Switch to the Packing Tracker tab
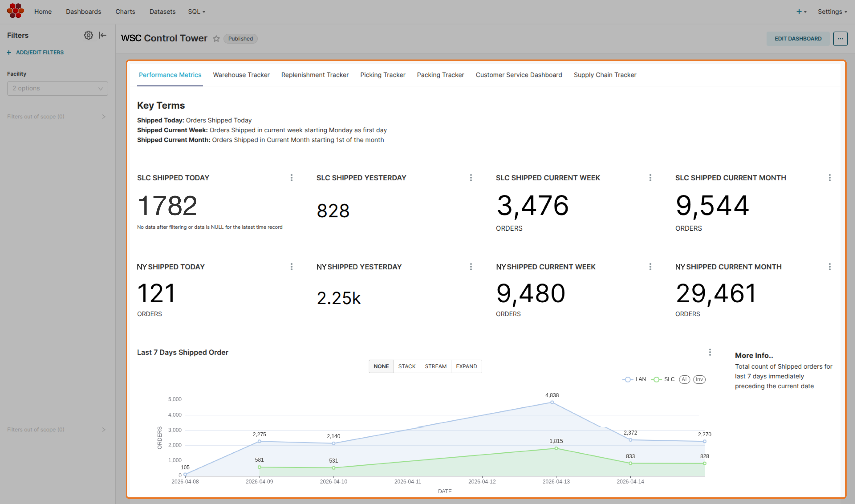Image resolution: width=855 pixels, height=504 pixels. click(440, 75)
